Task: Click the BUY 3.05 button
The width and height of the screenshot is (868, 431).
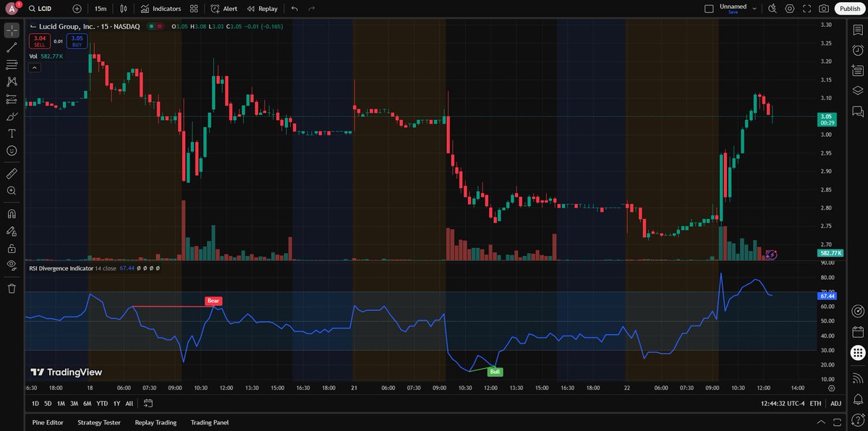Action: point(77,41)
